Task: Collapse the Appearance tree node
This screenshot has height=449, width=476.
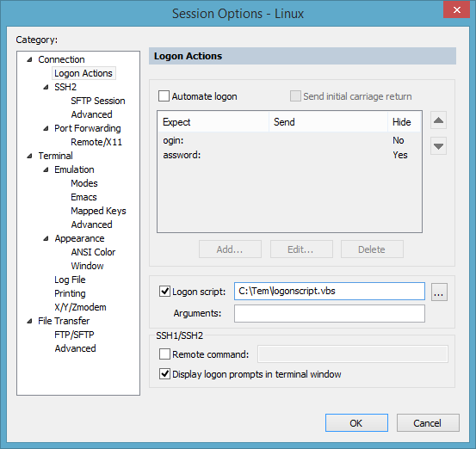Action: 46,238
